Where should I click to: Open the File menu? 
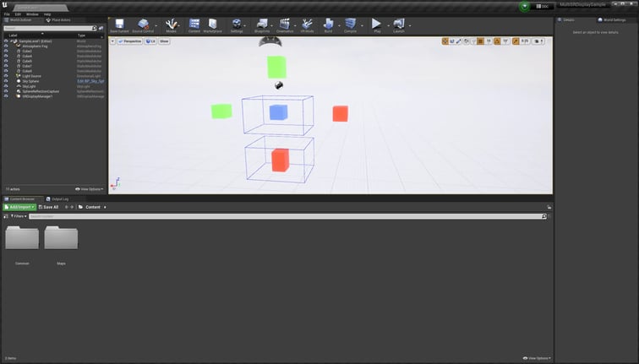(x=7, y=14)
